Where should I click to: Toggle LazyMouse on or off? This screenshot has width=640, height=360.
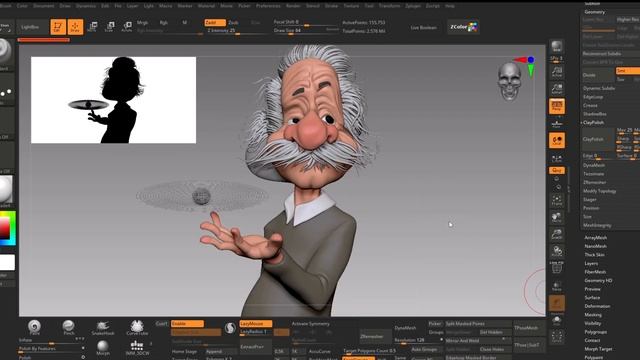click(x=256, y=324)
